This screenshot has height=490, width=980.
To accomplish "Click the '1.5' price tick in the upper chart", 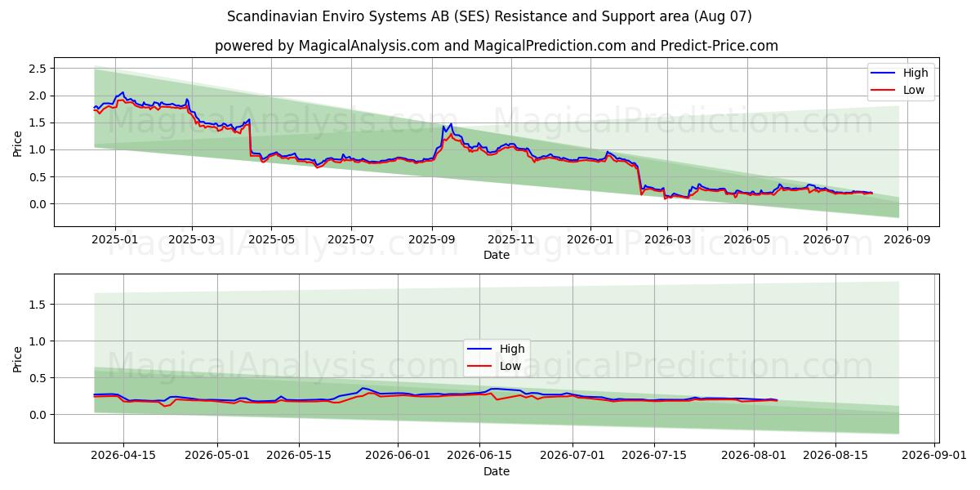I will [x=37, y=122].
